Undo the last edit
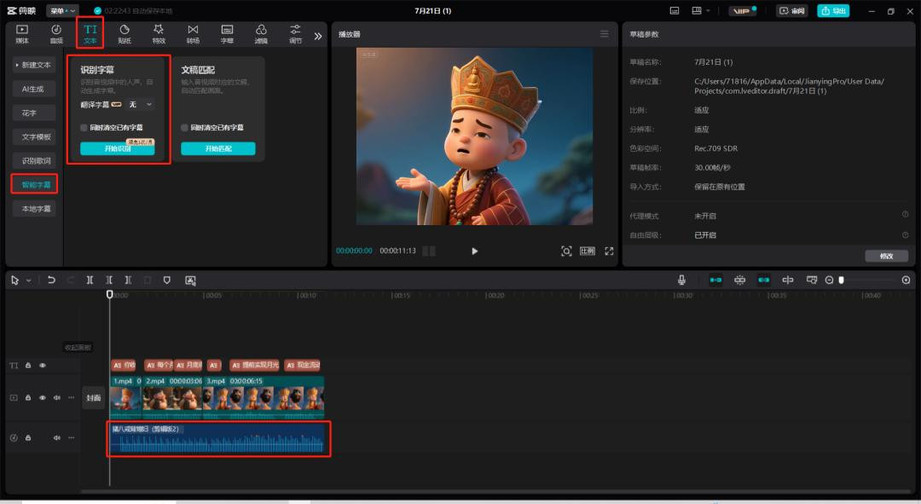921x504 pixels. pyautogui.click(x=51, y=280)
